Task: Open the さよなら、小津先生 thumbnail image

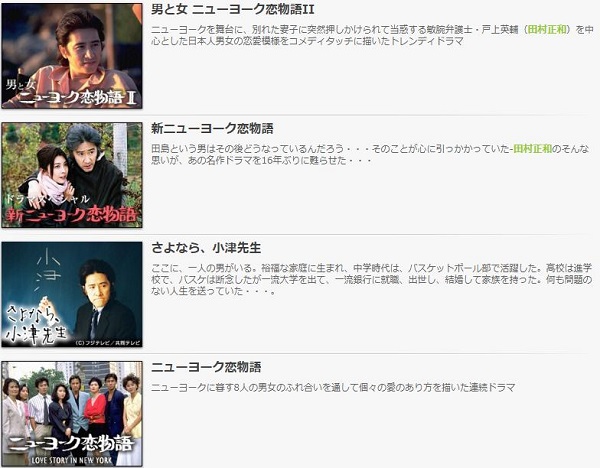Action: click(72, 294)
